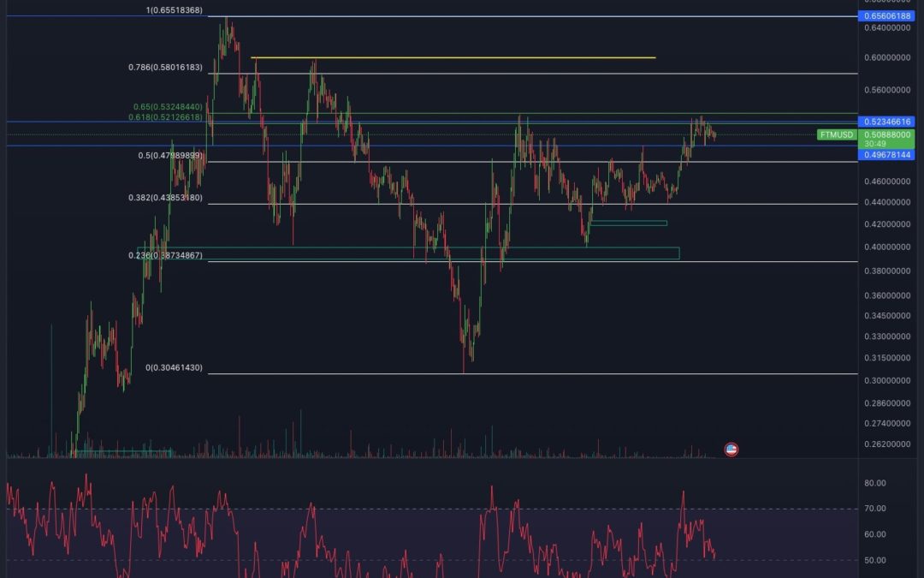Click the 0.65606188 blue price label
The image size is (924, 578).
click(887, 16)
